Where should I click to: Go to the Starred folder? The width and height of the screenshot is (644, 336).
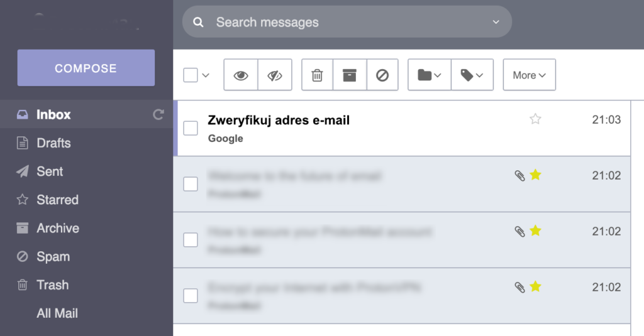(x=57, y=200)
